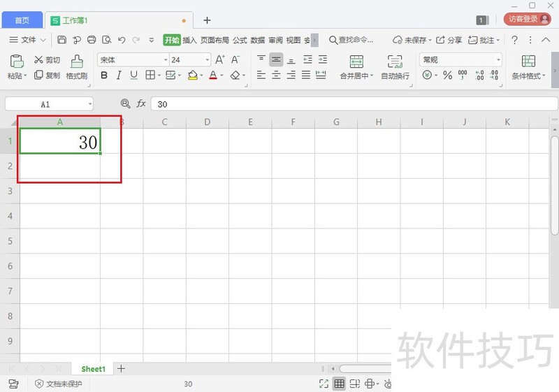Click the Paste clipboard icon
The image size is (559, 392).
pos(16,61)
